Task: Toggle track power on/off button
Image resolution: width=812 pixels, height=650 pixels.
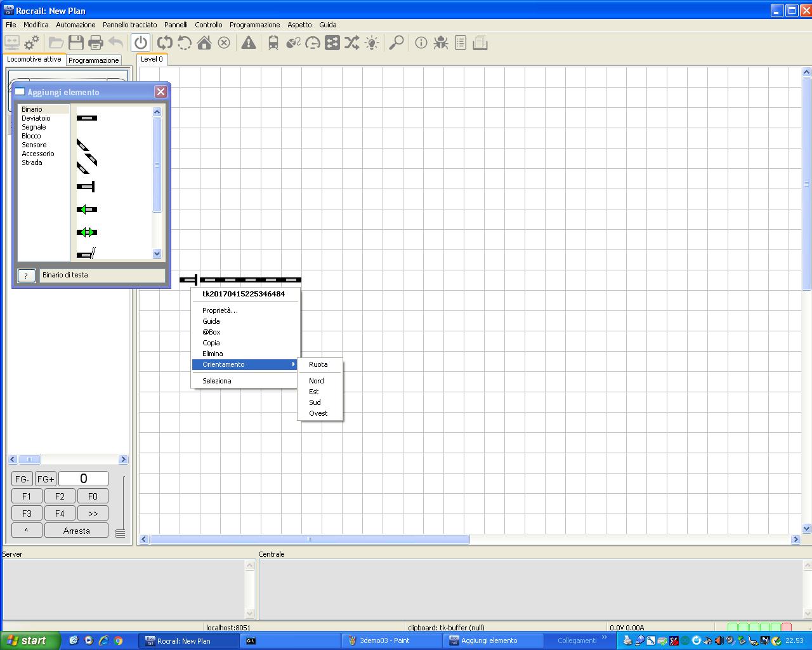Action: coord(141,43)
